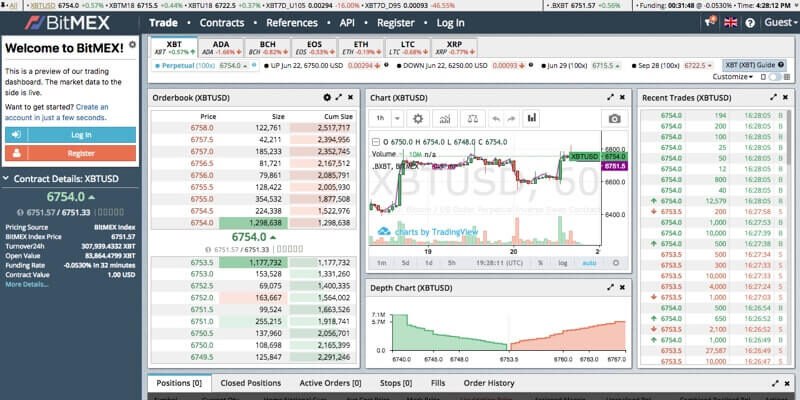
Task: Click XBTUSD ticker in top bar
Action: pos(43,5)
